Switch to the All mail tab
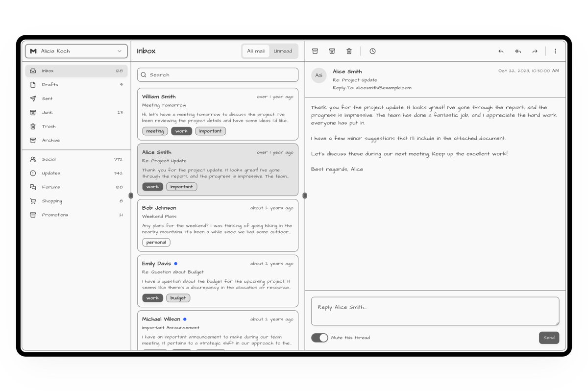 tap(256, 51)
